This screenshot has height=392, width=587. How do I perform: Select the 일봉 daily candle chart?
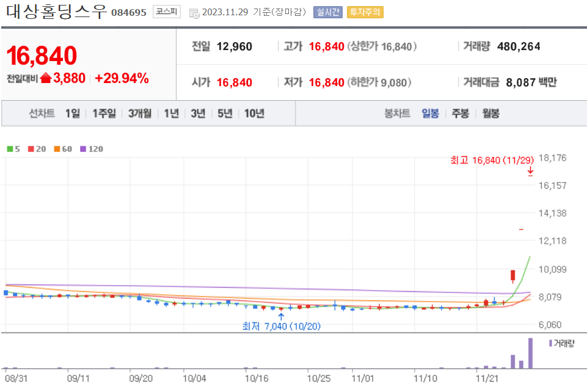click(430, 114)
